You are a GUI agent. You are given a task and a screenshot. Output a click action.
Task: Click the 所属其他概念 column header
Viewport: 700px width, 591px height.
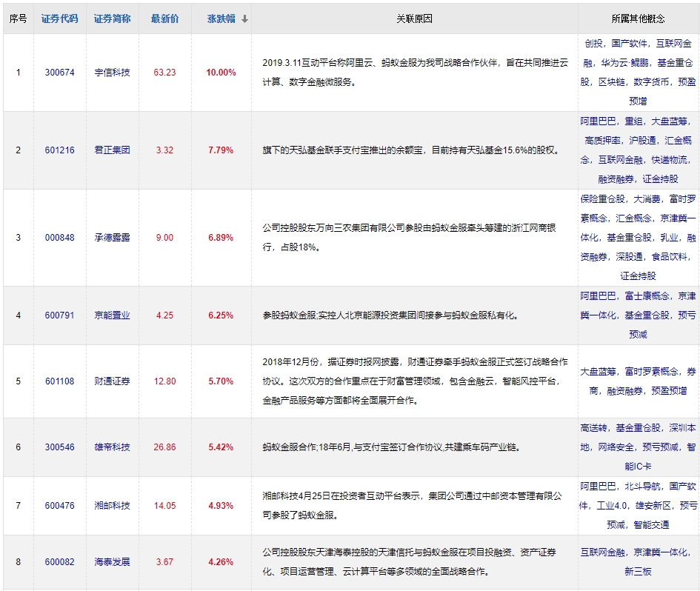[638, 19]
